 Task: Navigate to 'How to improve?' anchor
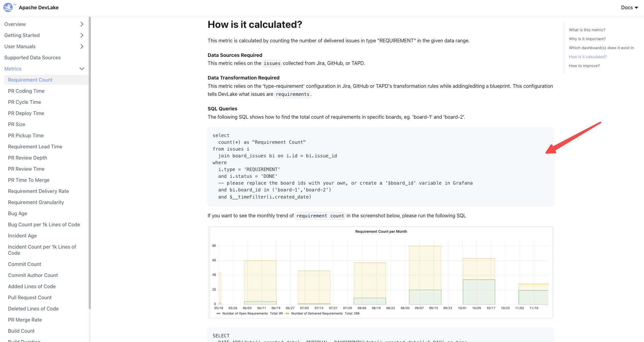[x=584, y=66]
